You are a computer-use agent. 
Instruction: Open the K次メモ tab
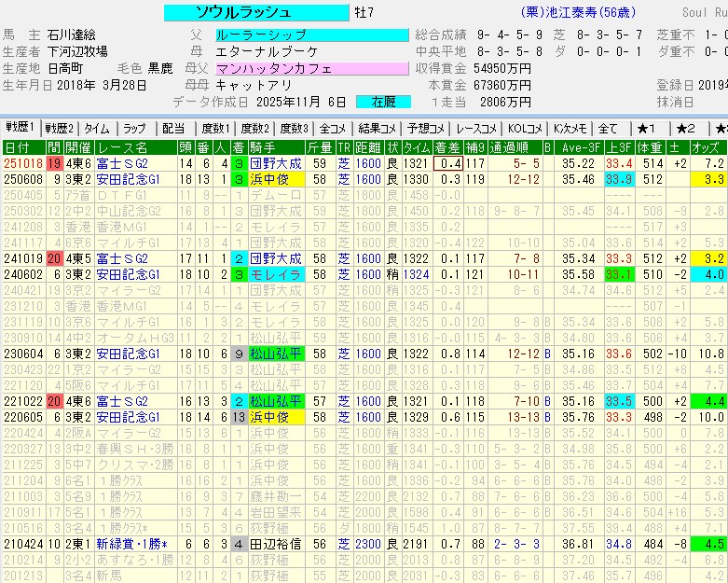coord(570,129)
